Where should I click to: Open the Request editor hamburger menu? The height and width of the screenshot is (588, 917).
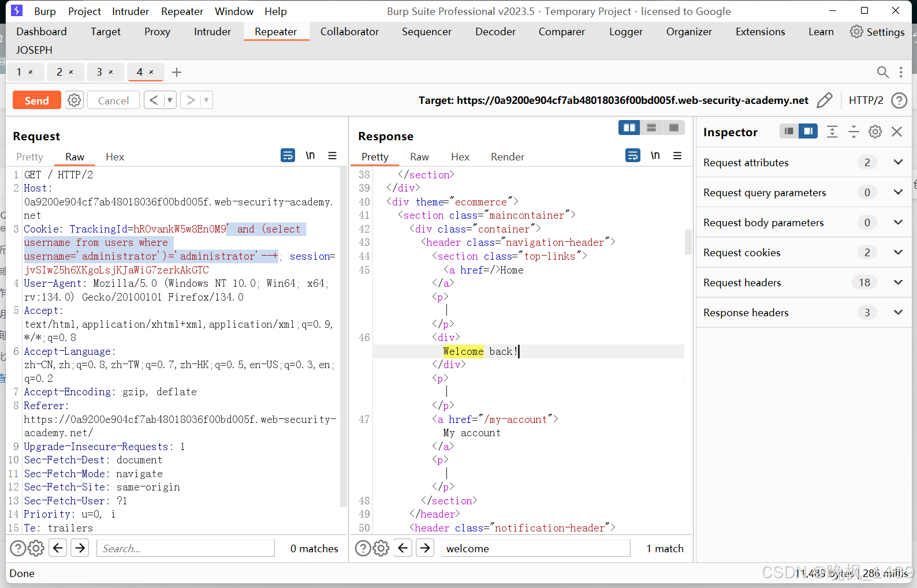(x=333, y=155)
